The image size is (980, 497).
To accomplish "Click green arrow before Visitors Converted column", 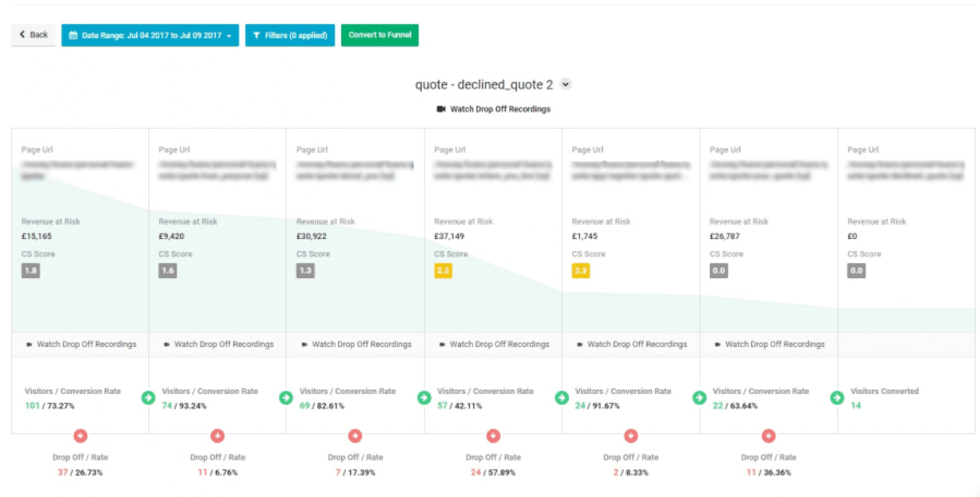I will [837, 397].
